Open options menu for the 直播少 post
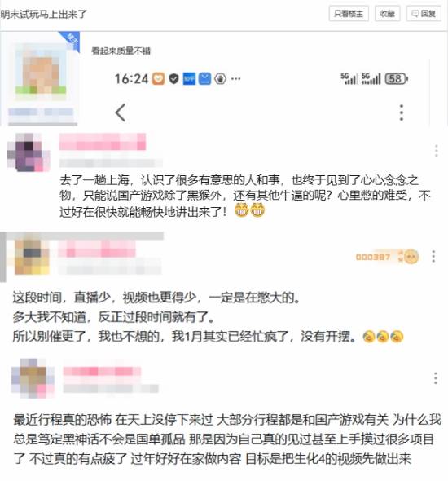Screen dimensions: 448x481 [433, 256]
